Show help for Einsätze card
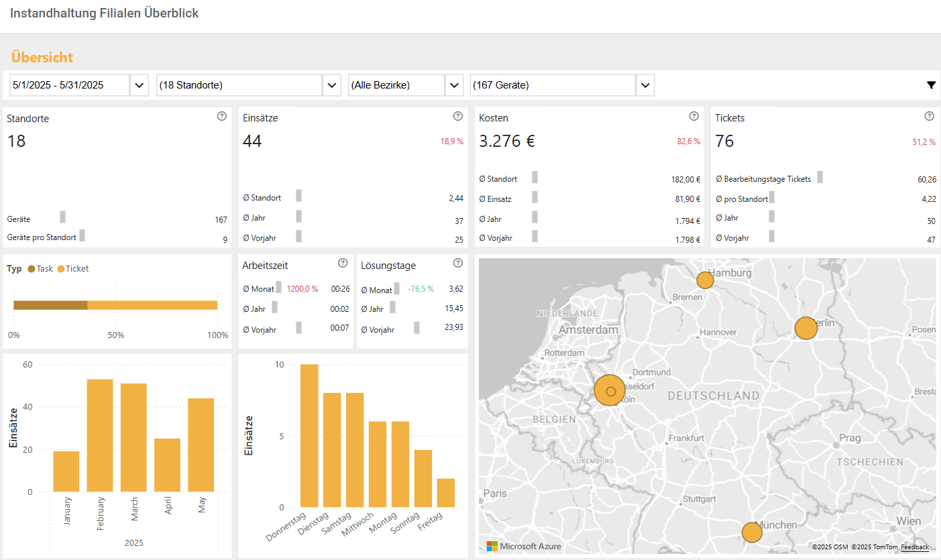 [458, 116]
